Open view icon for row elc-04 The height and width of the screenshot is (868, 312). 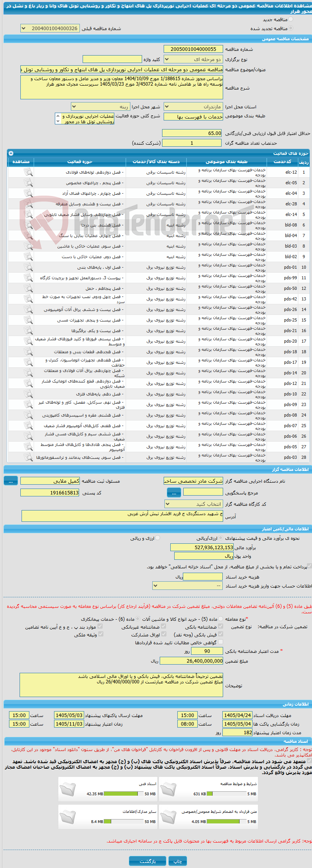click(x=28, y=193)
